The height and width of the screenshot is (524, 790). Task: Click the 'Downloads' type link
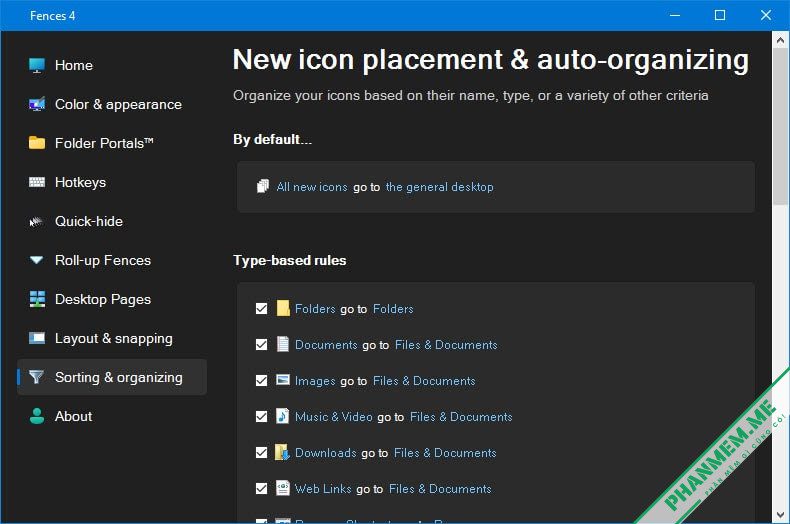click(325, 452)
